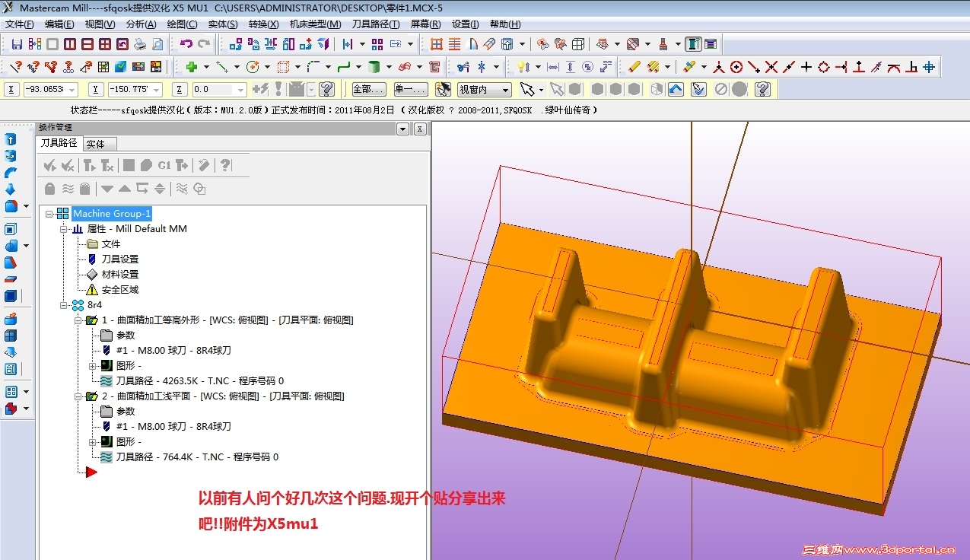The image size is (970, 560).
Task: Click the sweep solid curved-arrow icon
Action: point(11,173)
